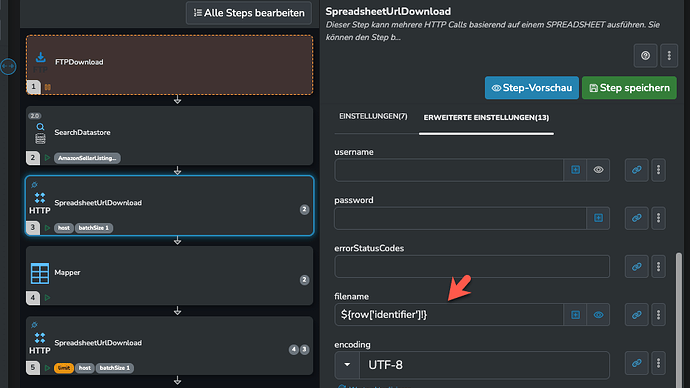Expand the encoding UTF-8 dropdown arrow

347,365
